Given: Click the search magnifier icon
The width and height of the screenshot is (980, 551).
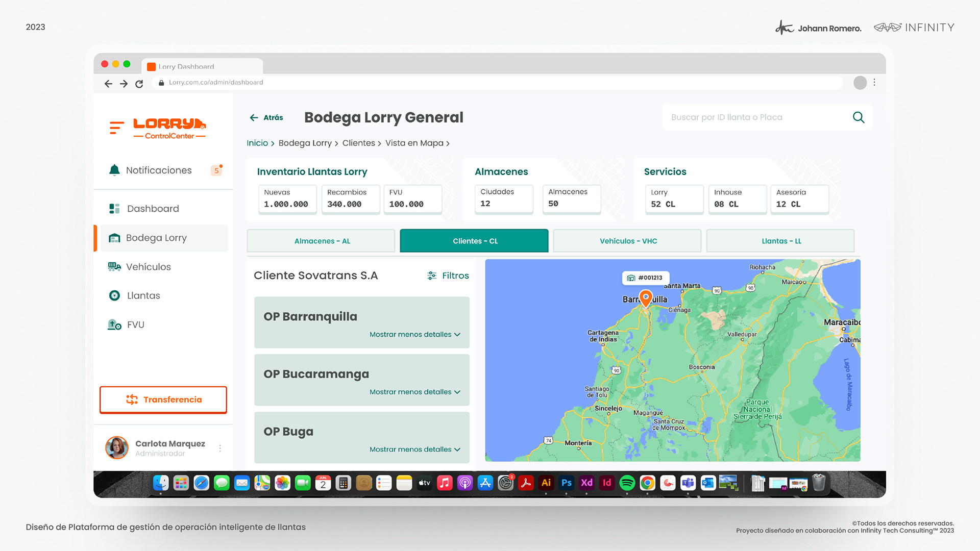Looking at the screenshot, I should [859, 117].
